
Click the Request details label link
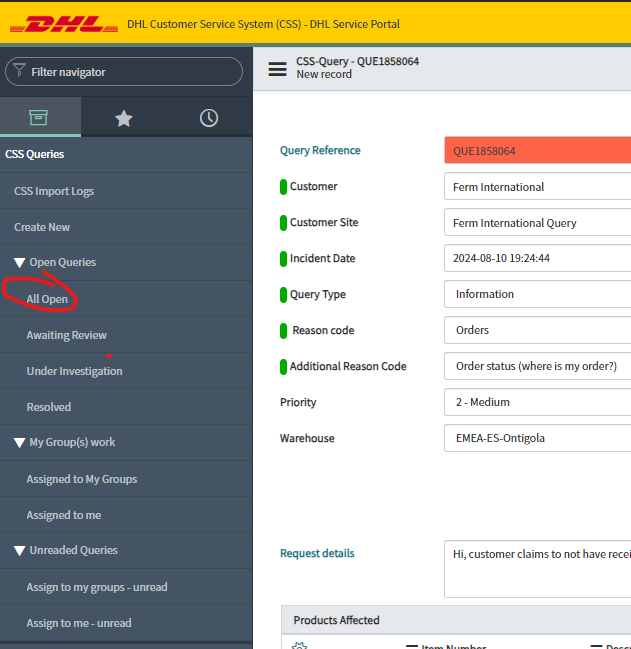click(x=317, y=553)
